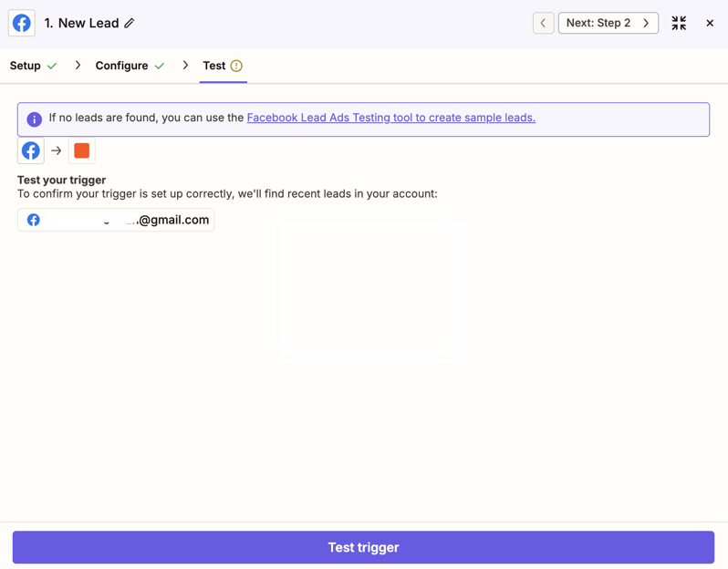
Task: Click the warning icon next to Test
Action: coord(236,66)
